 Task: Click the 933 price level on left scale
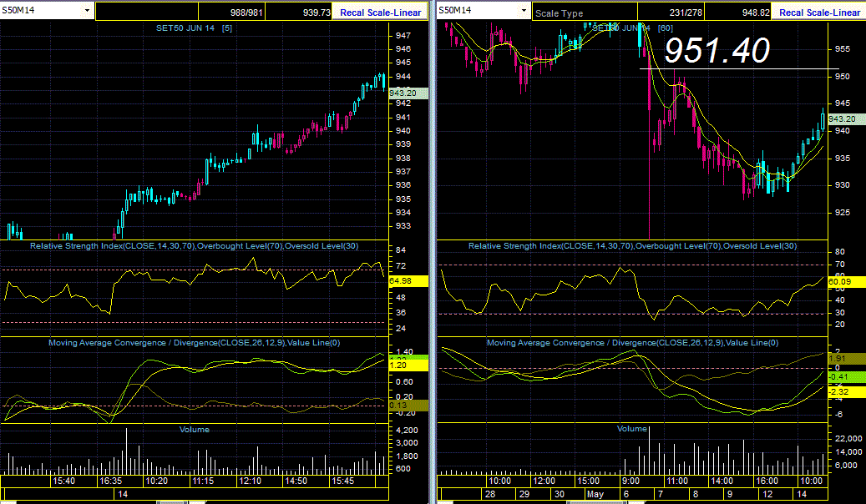click(x=403, y=226)
